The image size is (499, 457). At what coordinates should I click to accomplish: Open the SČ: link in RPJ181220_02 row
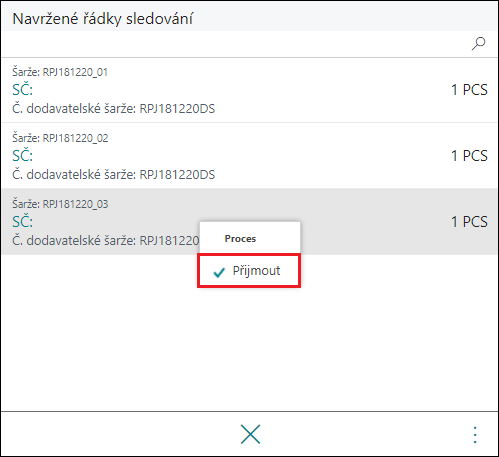click(x=23, y=156)
